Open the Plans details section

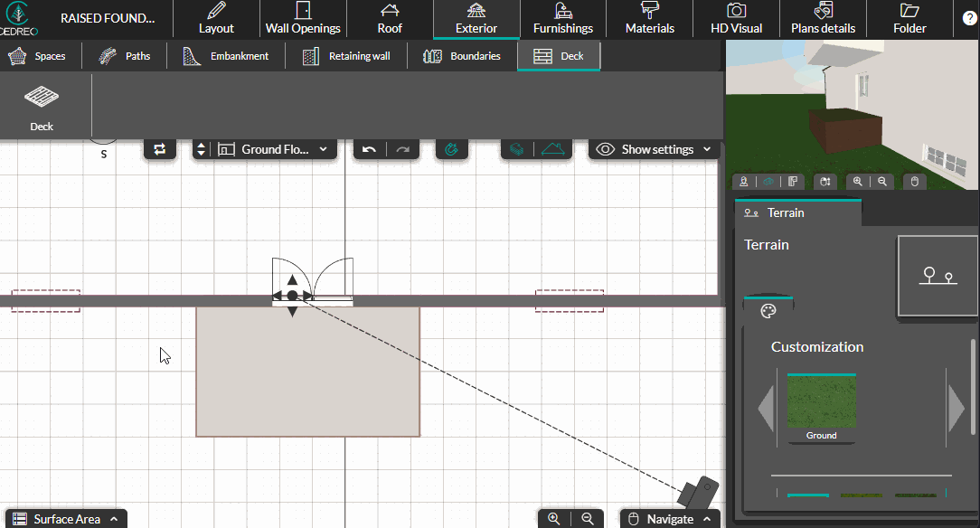coord(823,19)
